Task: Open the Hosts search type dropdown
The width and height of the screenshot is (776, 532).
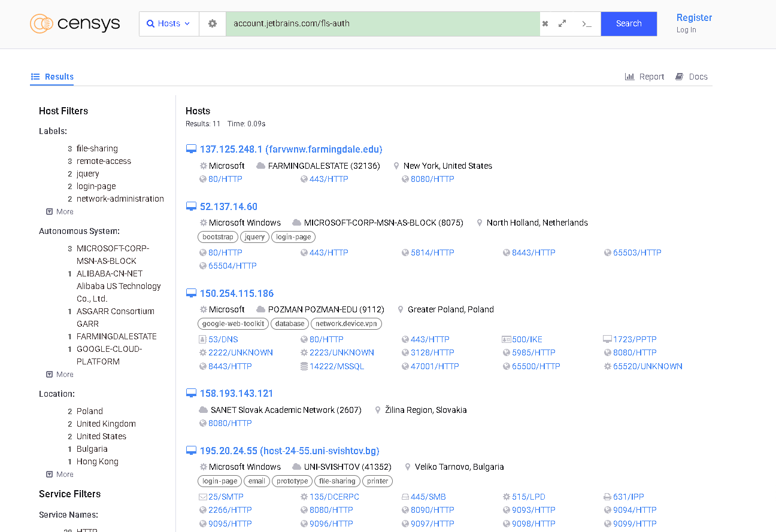Action: (x=169, y=23)
